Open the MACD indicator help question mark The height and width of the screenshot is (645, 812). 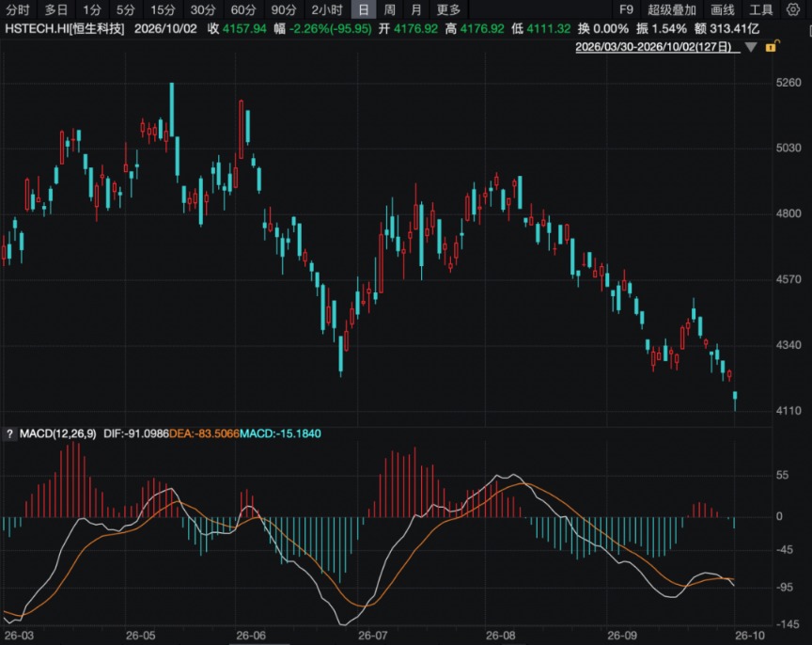(9, 433)
